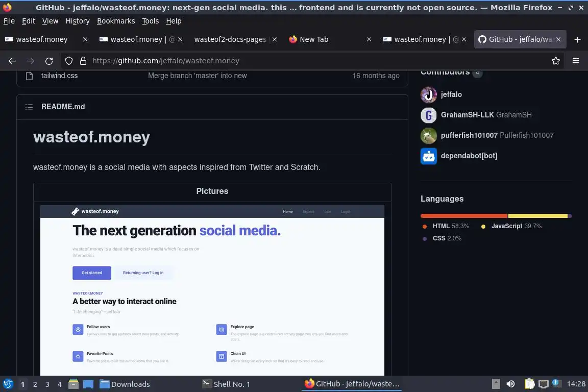The width and height of the screenshot is (588, 392).
Task: Open the Bookmarks menu
Action: point(116,21)
